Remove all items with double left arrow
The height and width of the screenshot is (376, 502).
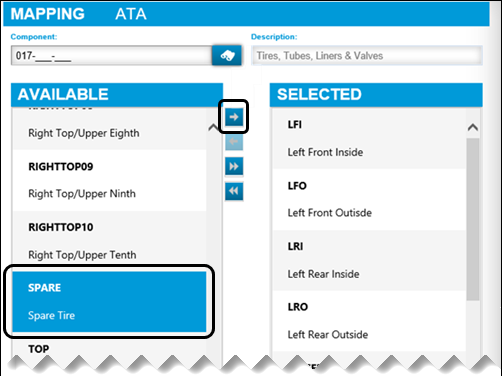click(234, 191)
